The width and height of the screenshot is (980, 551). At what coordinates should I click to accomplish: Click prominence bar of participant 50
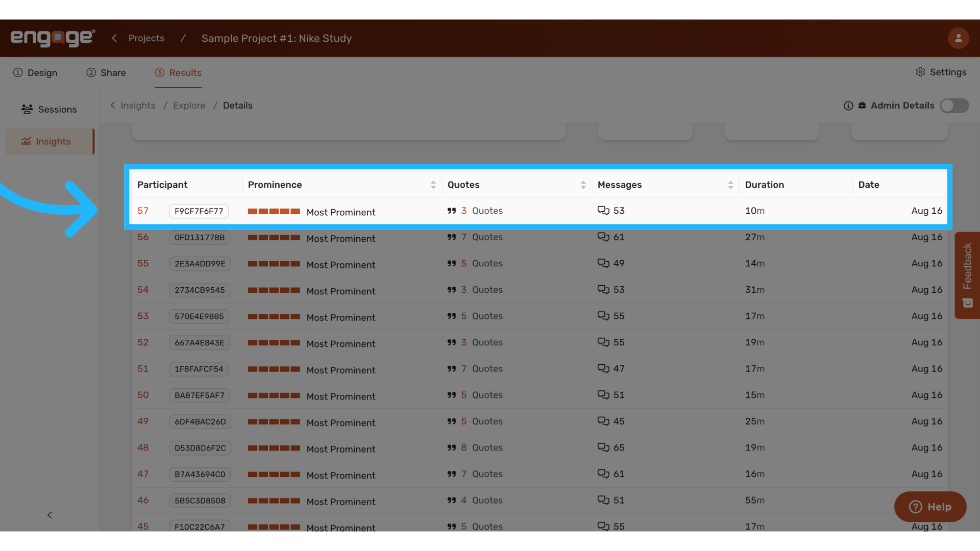click(x=274, y=395)
